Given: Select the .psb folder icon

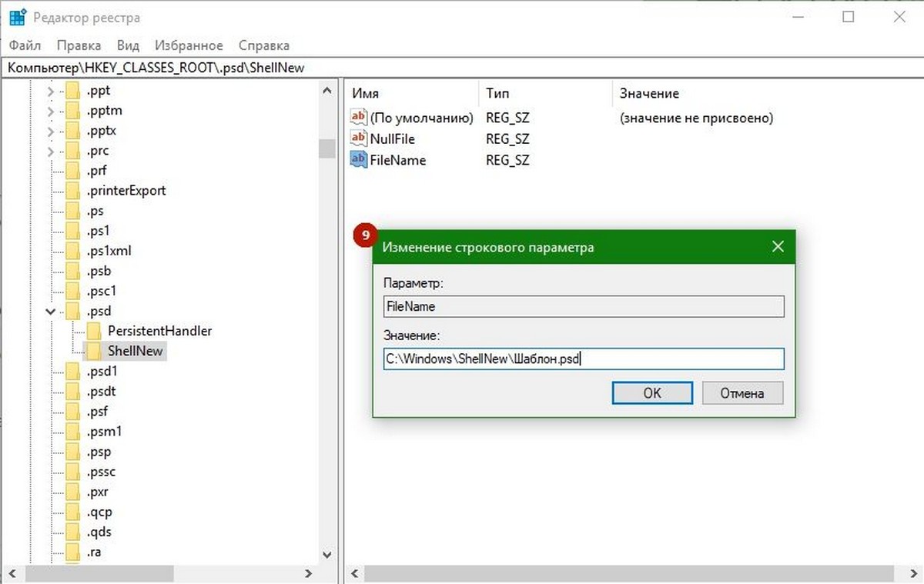Looking at the screenshot, I should click(73, 271).
